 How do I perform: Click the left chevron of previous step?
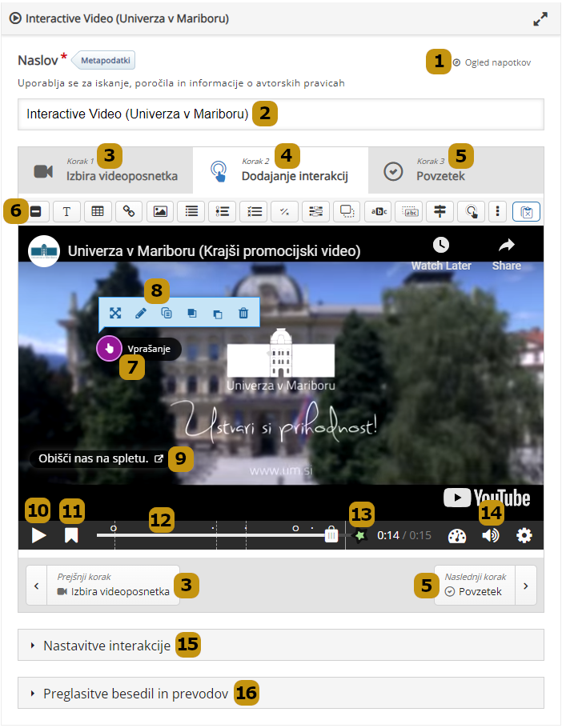[37, 586]
